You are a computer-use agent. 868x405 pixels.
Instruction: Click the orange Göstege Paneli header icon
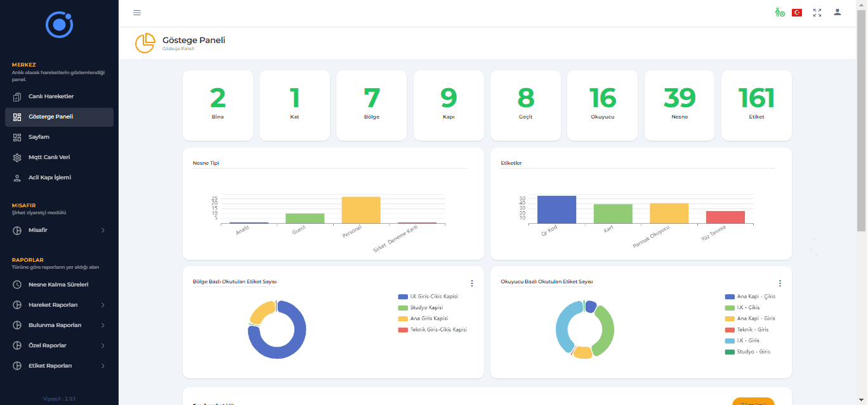145,42
